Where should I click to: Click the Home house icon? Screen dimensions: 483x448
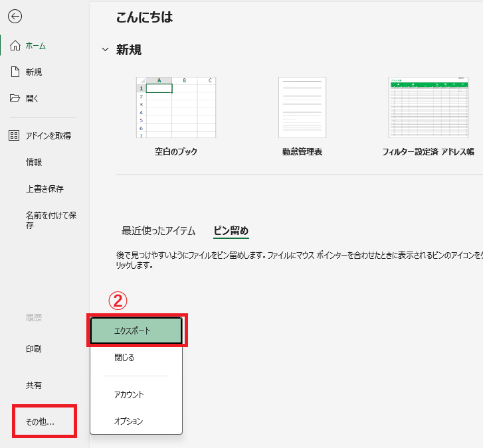(15, 46)
